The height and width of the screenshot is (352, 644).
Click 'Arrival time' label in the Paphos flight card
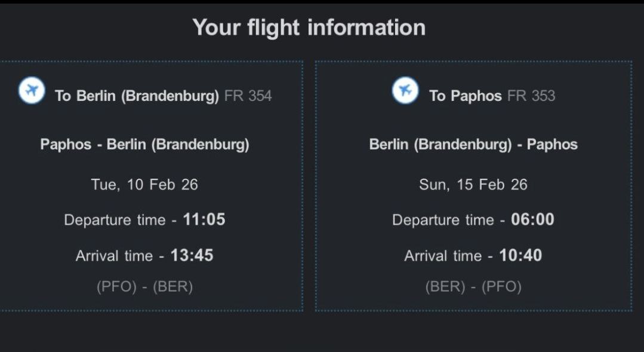click(x=443, y=256)
